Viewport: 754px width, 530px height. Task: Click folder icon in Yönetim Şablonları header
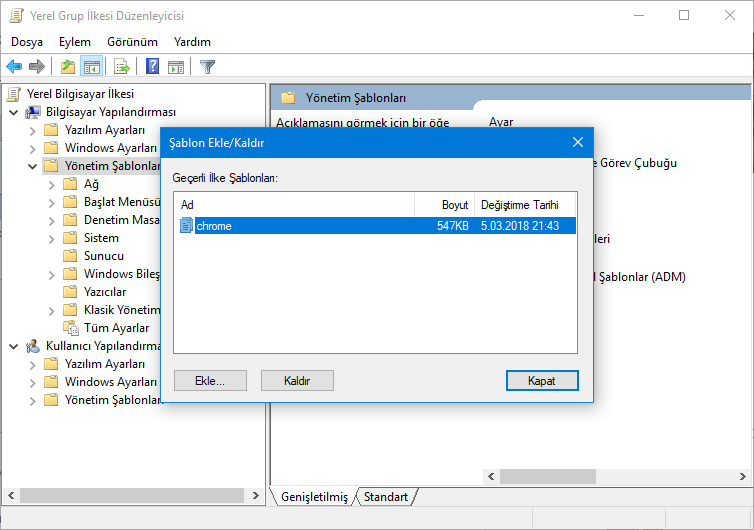point(288,98)
